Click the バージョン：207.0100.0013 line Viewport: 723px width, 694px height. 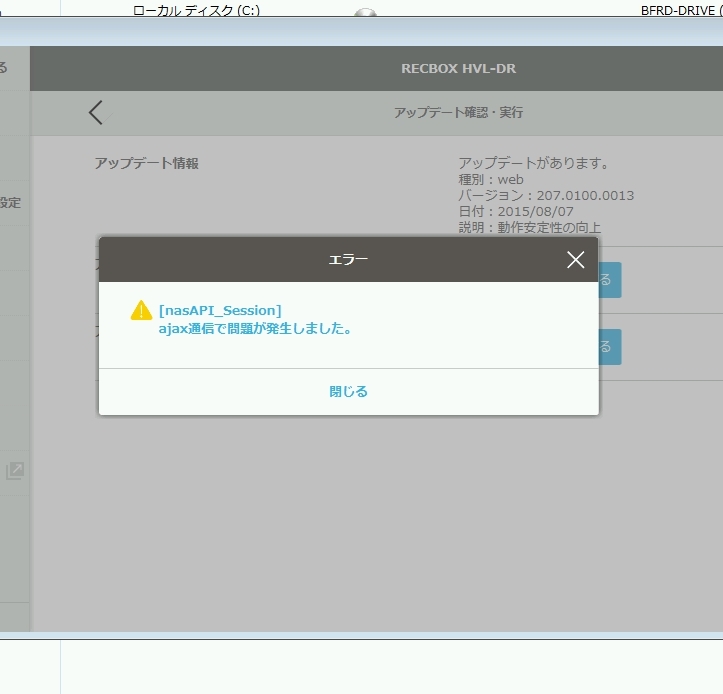[546, 196]
